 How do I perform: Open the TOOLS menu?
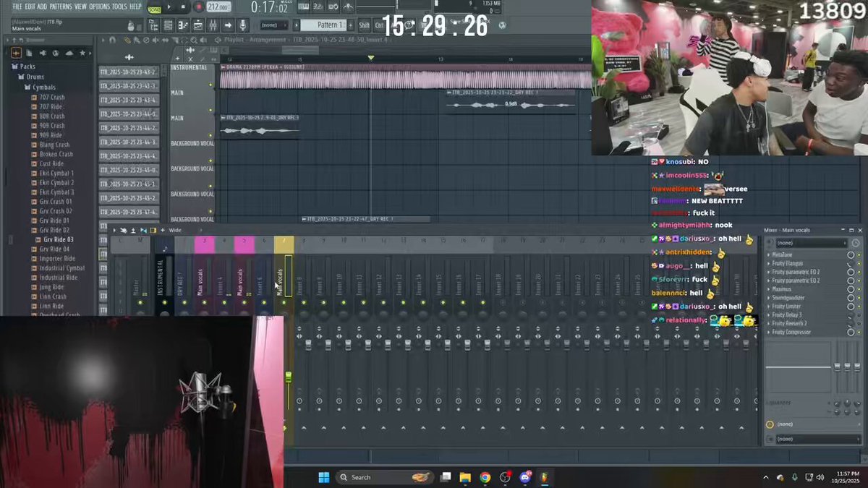[x=119, y=7]
